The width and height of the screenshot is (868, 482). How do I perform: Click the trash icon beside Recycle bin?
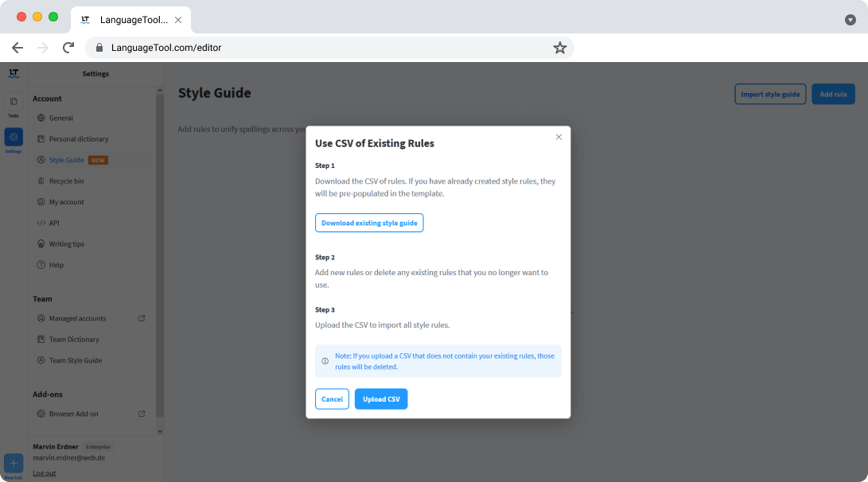click(41, 181)
